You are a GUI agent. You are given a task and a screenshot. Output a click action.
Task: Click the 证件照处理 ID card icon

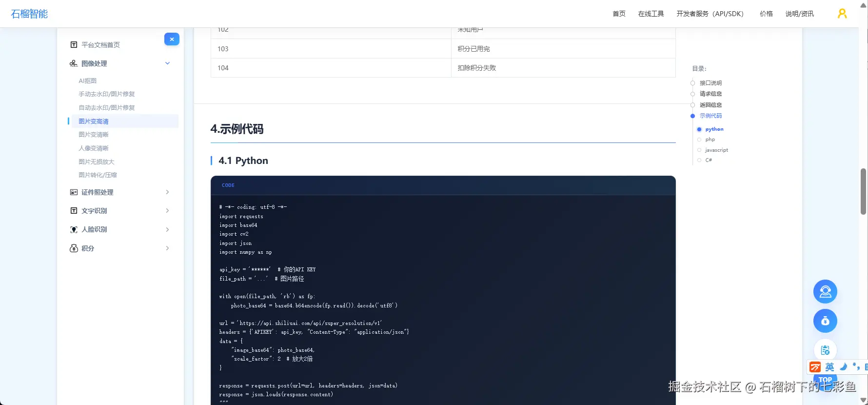click(74, 192)
